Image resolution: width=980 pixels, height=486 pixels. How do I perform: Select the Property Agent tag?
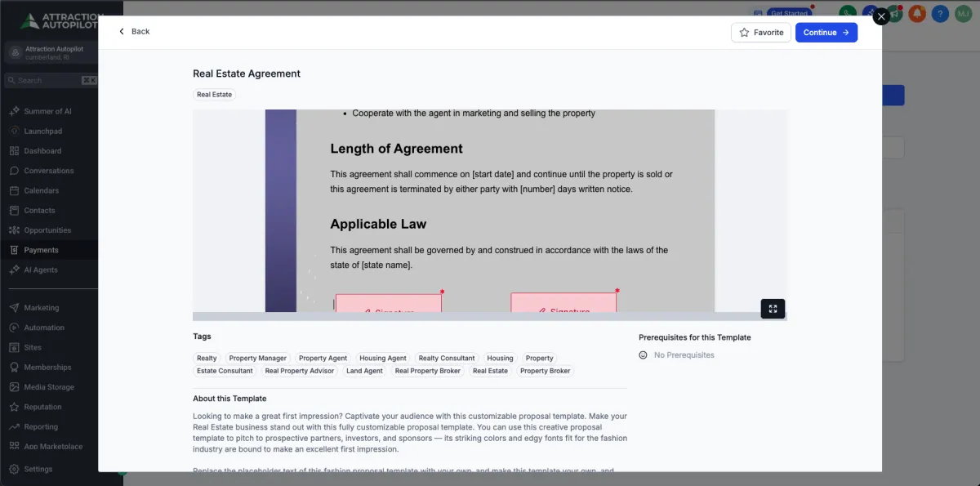click(x=323, y=358)
